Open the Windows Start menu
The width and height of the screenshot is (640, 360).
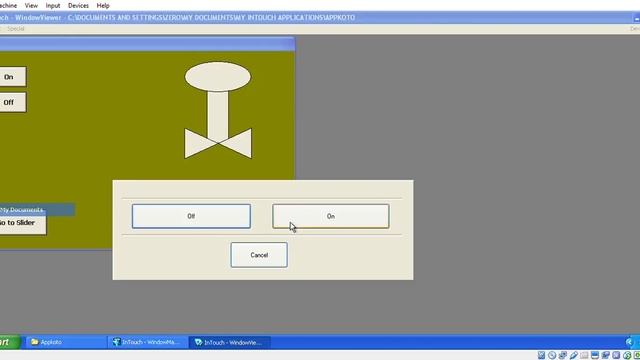(x=9, y=342)
